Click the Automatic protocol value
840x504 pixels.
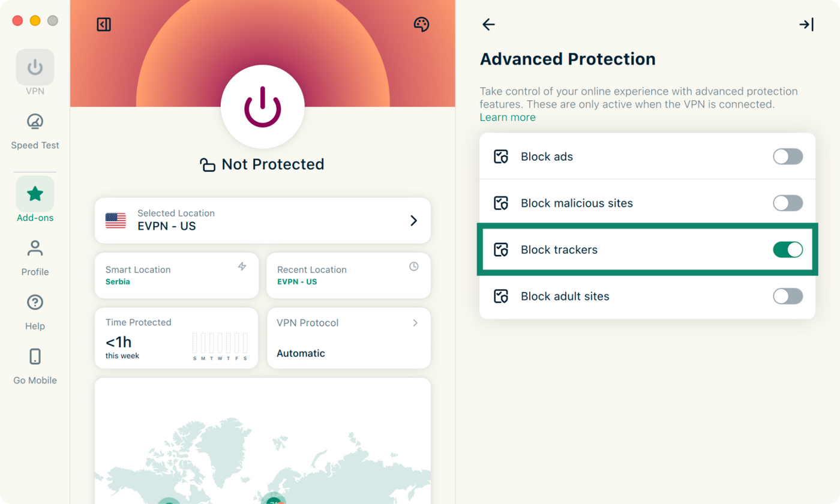click(301, 353)
